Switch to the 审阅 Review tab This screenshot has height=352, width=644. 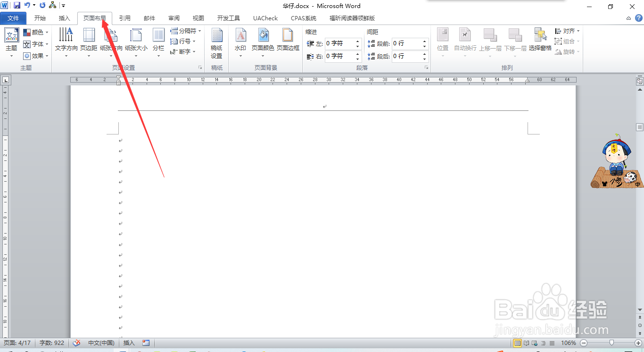click(x=174, y=18)
